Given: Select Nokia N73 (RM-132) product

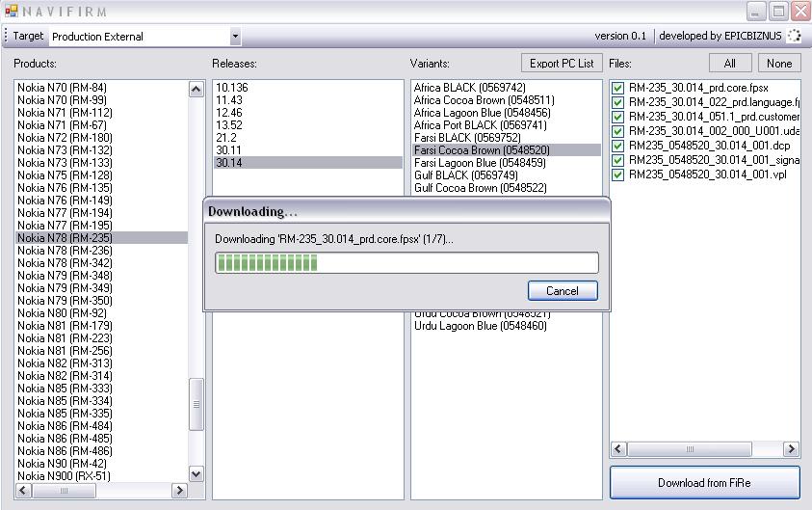Looking at the screenshot, I should coord(101,150).
